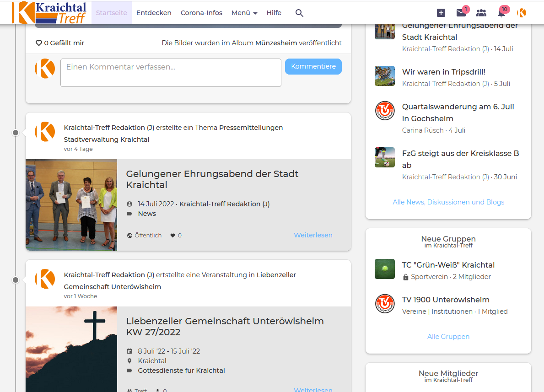Open the cross silhouette event thumbnail

click(71, 349)
